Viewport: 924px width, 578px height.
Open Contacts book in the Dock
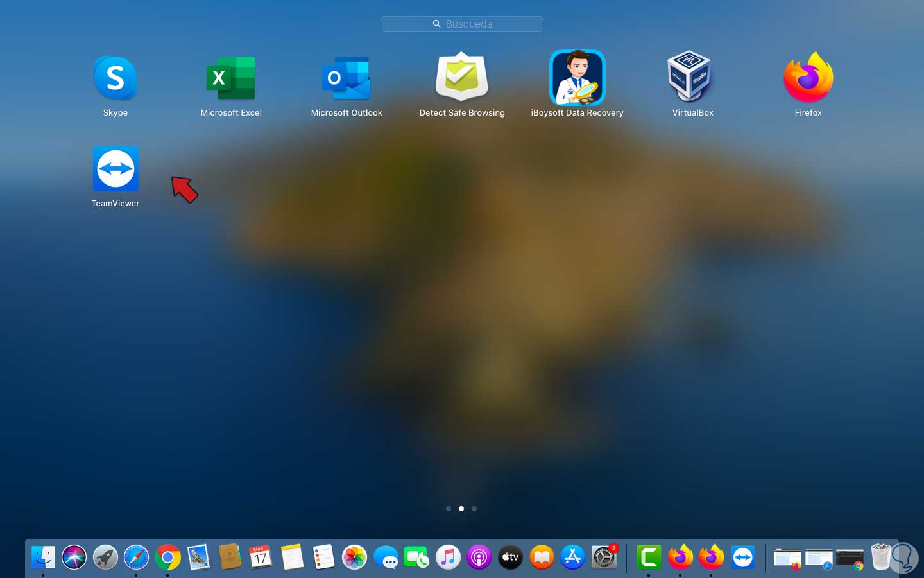click(x=229, y=557)
